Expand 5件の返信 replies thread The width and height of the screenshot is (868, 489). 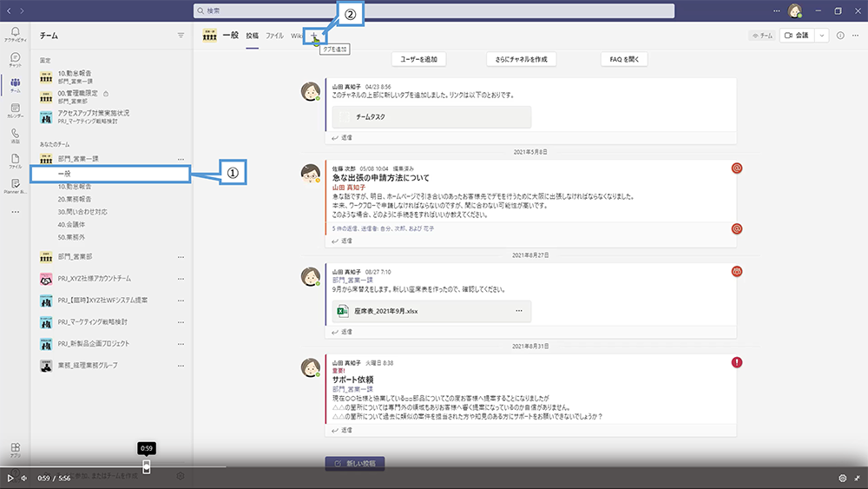(383, 228)
